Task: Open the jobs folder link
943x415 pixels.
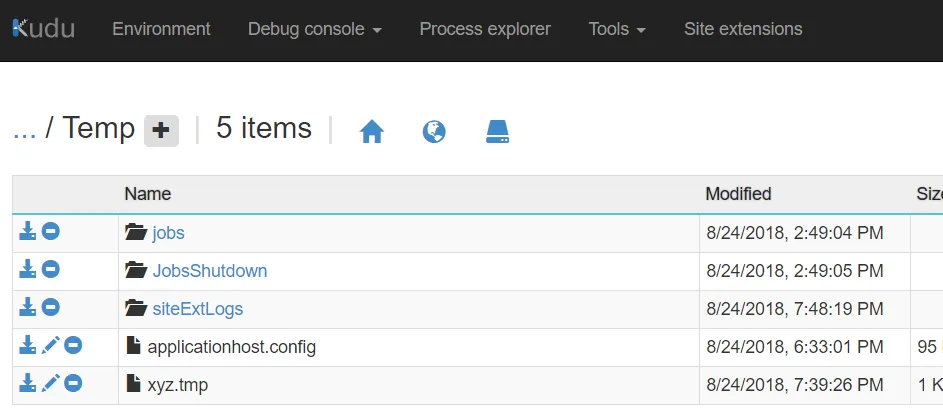Action: click(168, 233)
